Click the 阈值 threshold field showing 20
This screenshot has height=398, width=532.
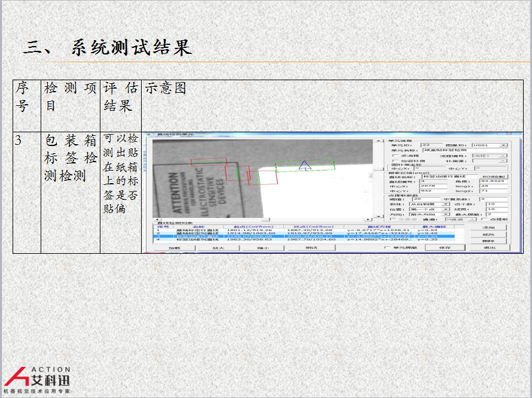coord(426,199)
